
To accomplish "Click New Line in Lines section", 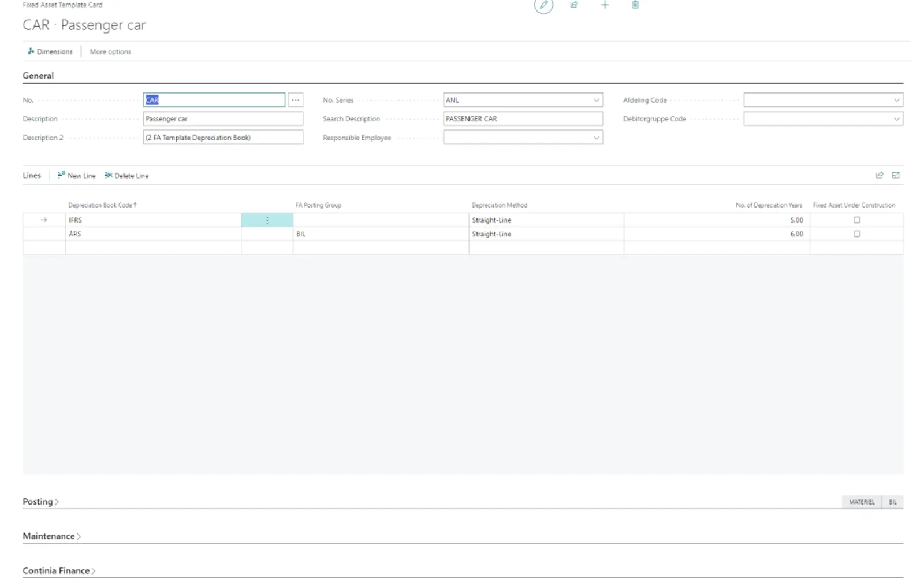I will coord(77,175).
